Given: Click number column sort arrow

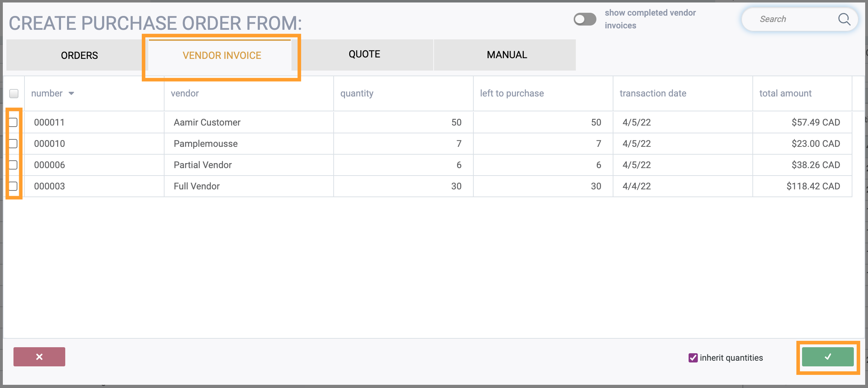Looking at the screenshot, I should (x=71, y=93).
